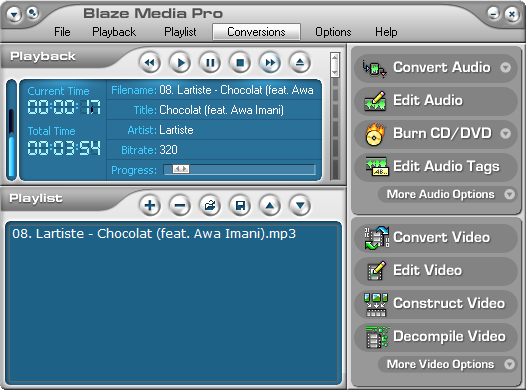Start playback with the play button
This screenshot has width=526, height=390.
[x=180, y=63]
